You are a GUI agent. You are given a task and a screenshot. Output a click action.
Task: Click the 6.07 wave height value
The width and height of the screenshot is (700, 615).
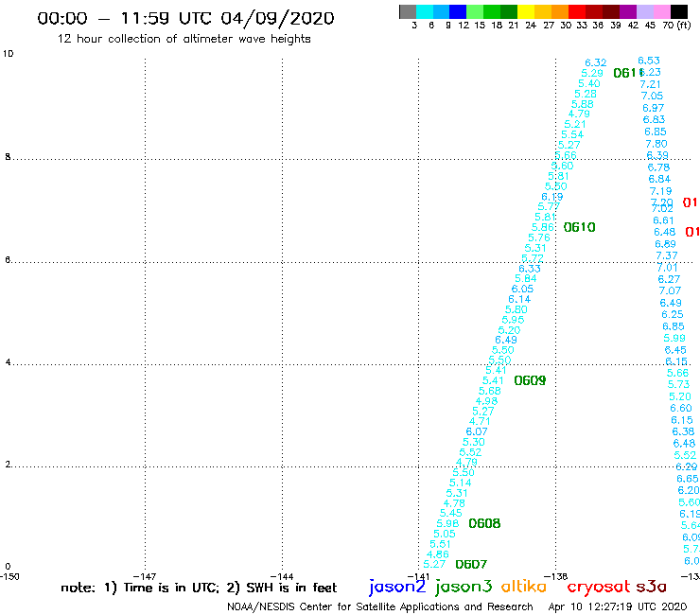(477, 431)
